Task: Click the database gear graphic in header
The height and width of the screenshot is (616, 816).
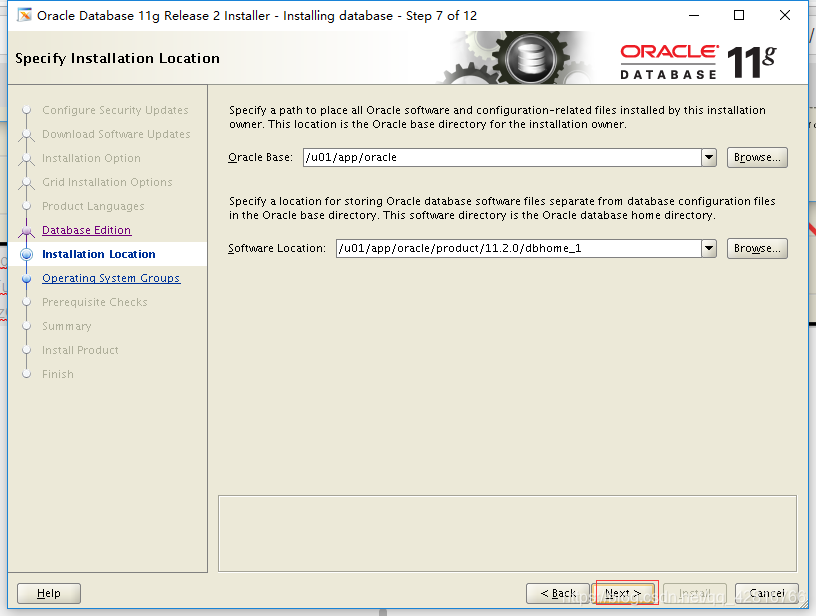Action: (x=529, y=58)
